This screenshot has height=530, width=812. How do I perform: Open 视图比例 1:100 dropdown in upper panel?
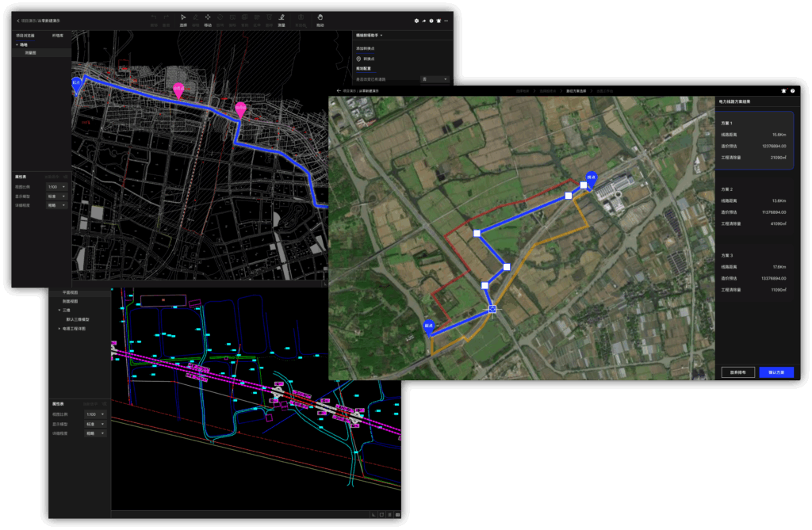point(56,186)
